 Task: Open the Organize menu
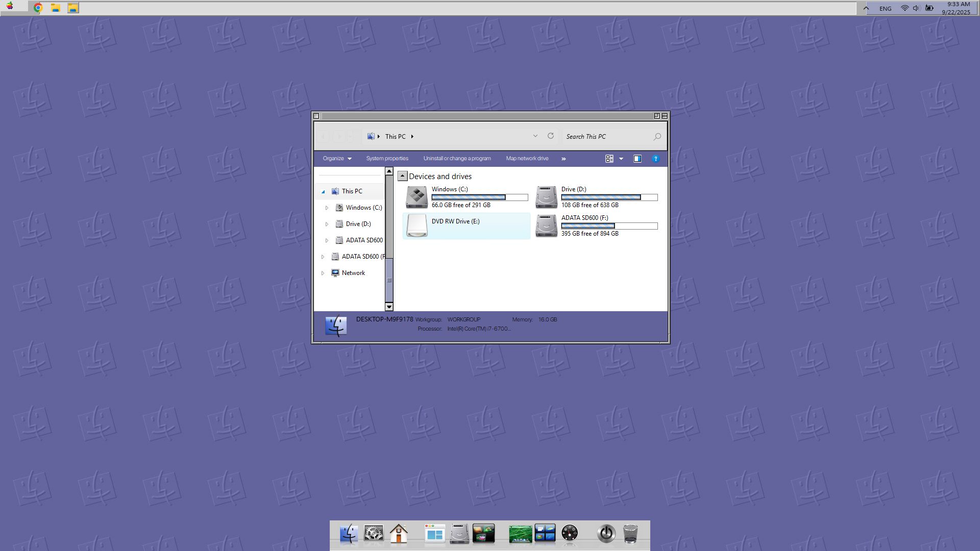point(337,159)
